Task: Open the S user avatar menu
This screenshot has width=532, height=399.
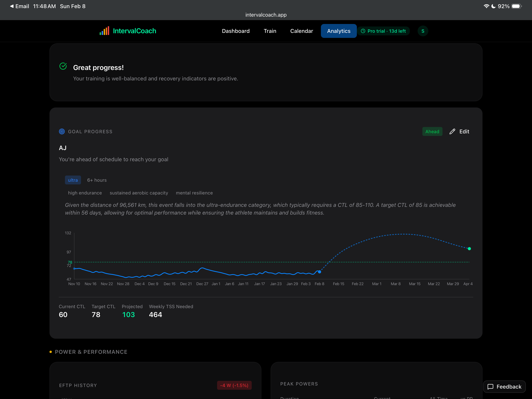Action: pyautogui.click(x=423, y=31)
